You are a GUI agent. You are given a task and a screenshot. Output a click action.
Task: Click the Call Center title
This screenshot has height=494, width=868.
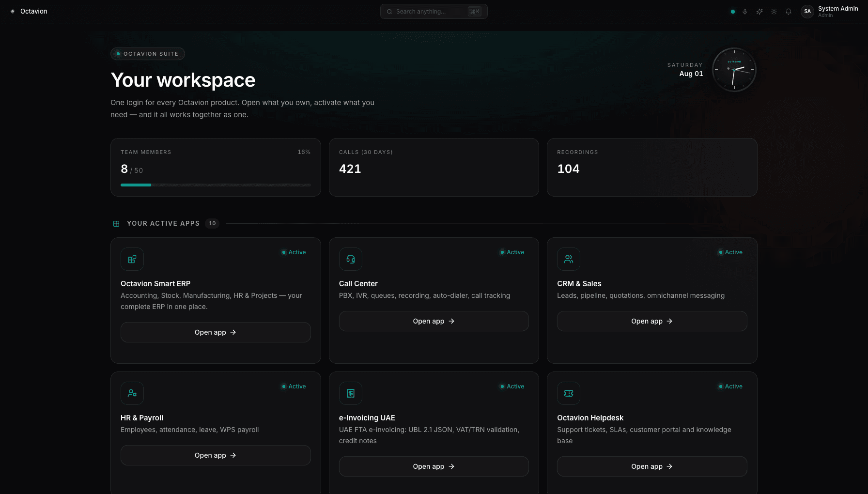(358, 284)
